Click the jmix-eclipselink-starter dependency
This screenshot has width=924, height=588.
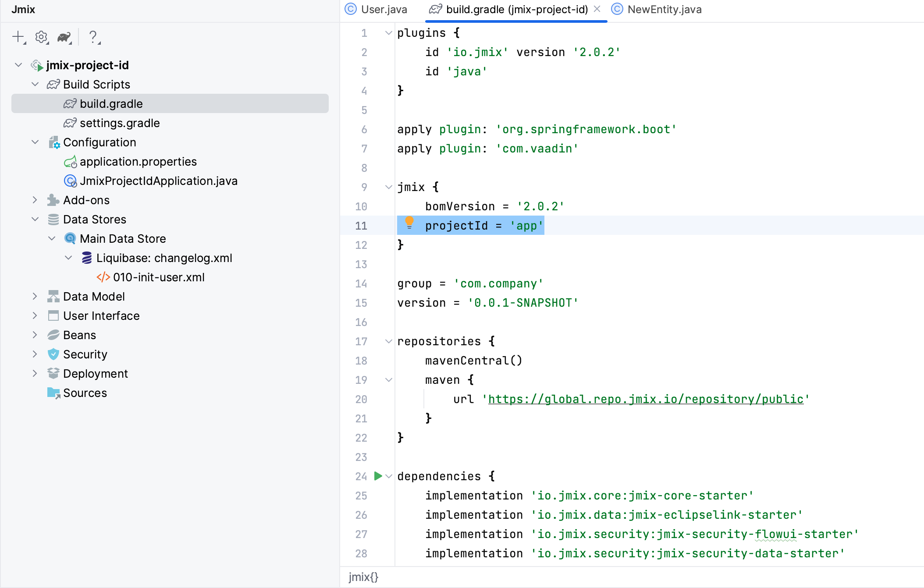pos(667,515)
